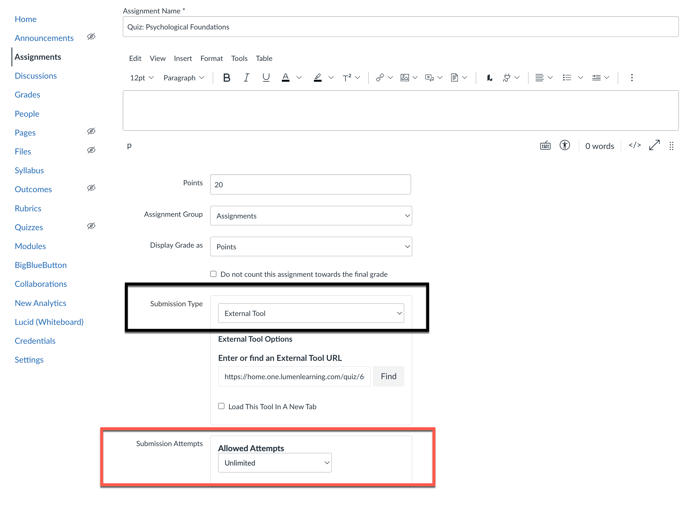This screenshot has width=688, height=505.
Task: Switch to HTML editor view icon
Action: coord(634,145)
